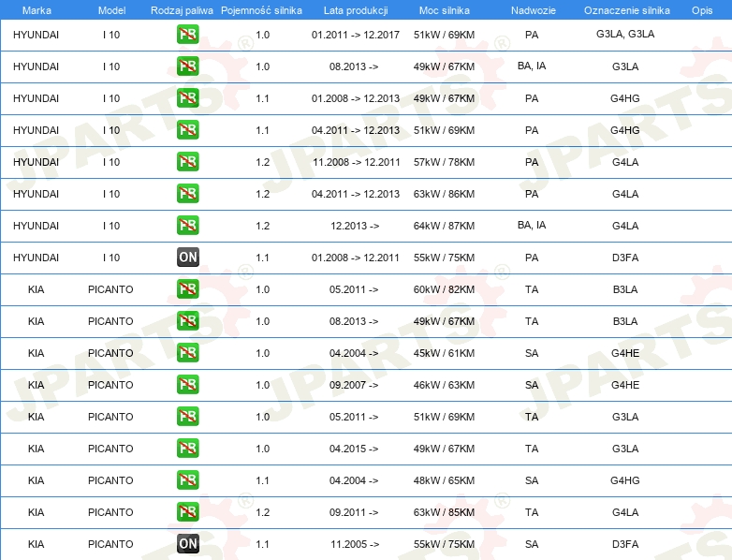Select the Picanto 04.2015 production date cell

pos(355,449)
